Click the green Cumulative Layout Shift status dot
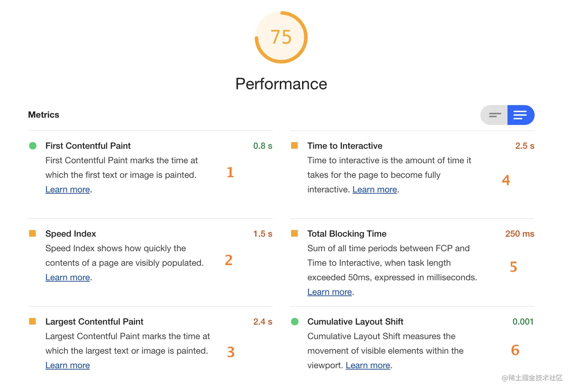 click(x=295, y=322)
